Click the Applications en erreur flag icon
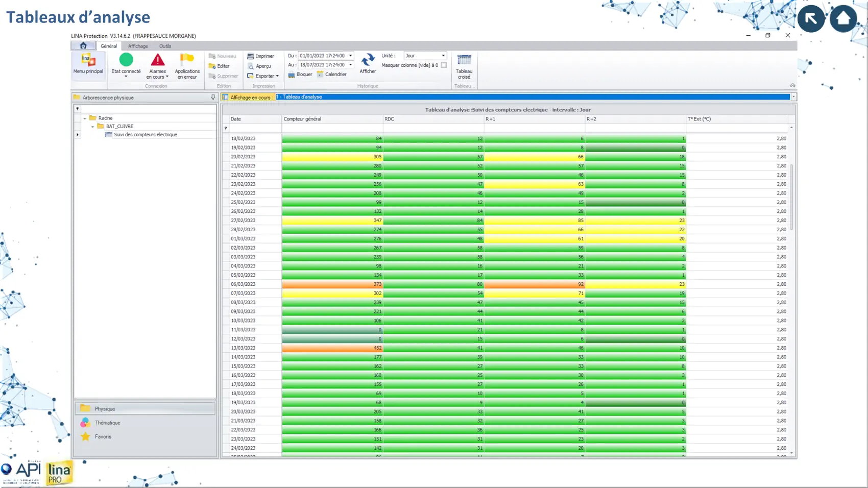Screen dimensions: 868x488 (x=187, y=60)
